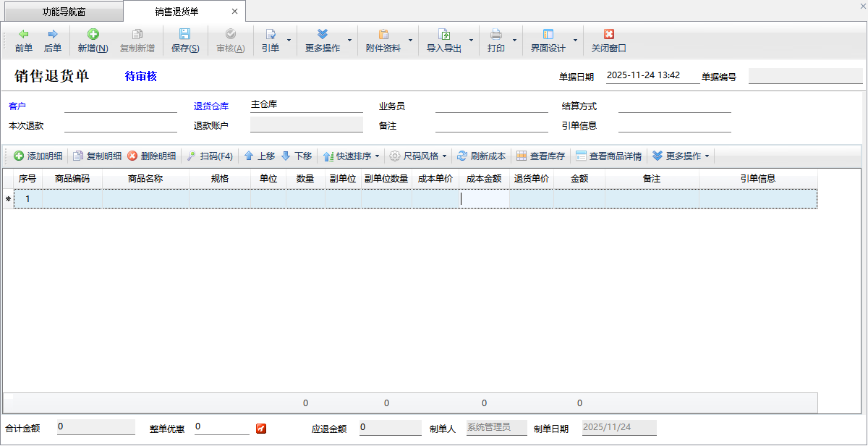Open the 导入导出 dropdown menu

point(471,40)
